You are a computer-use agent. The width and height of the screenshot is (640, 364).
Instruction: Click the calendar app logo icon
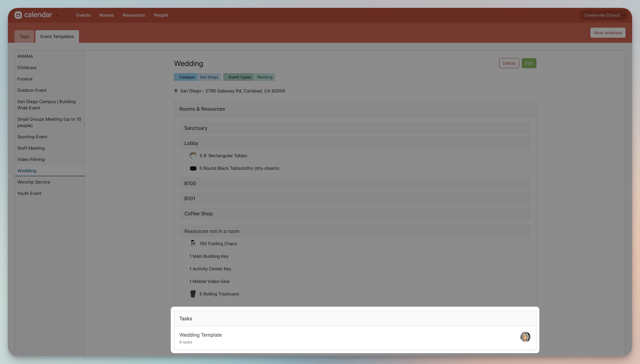click(x=18, y=15)
